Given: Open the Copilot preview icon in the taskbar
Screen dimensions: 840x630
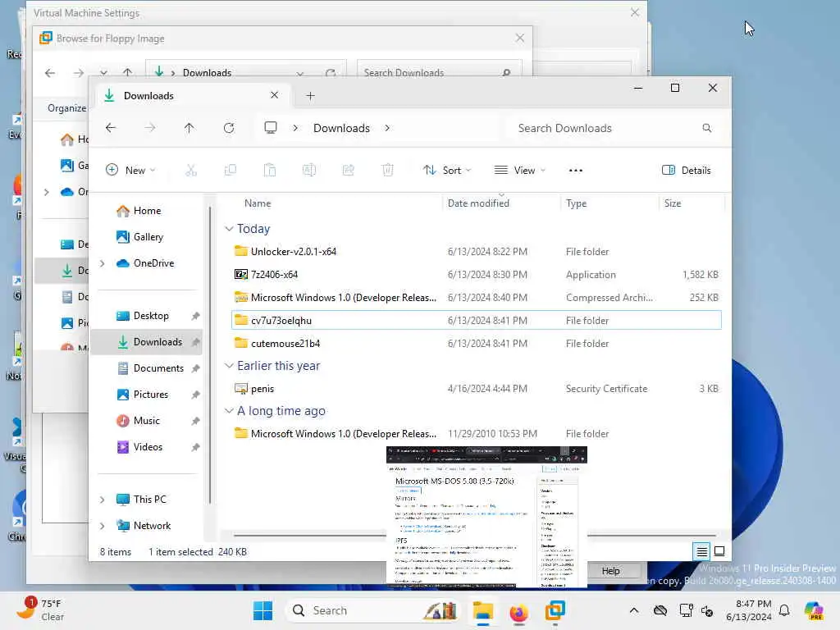Looking at the screenshot, I should tap(814, 610).
